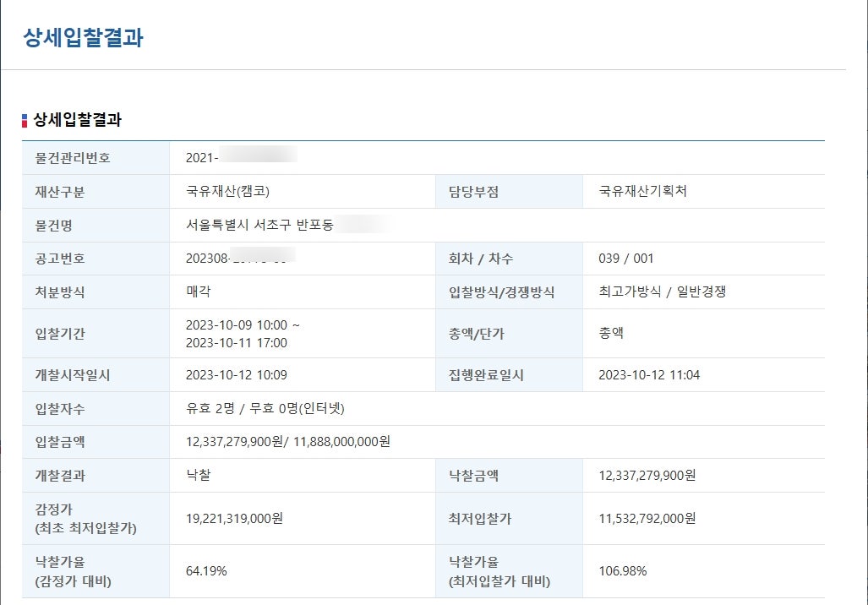Screen dimensions: 868x605
Task: Click the 국유재산(캠코) asset type value
Action: [x=228, y=192]
